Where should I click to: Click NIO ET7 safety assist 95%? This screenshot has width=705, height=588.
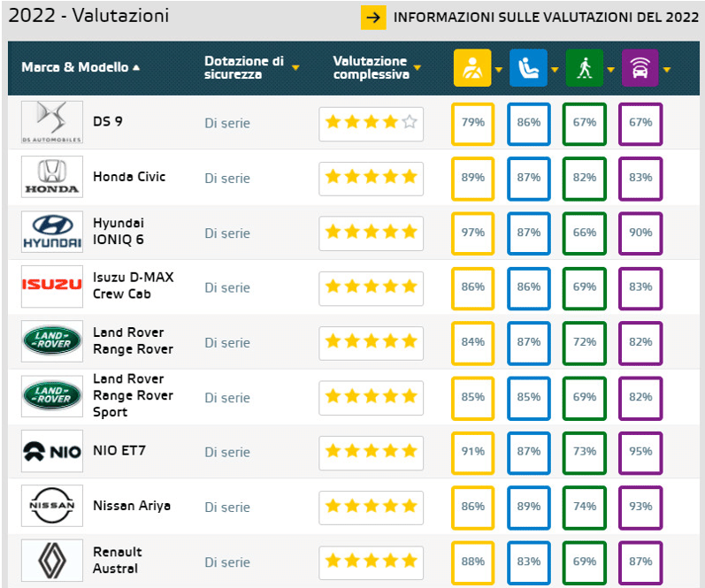tap(640, 453)
